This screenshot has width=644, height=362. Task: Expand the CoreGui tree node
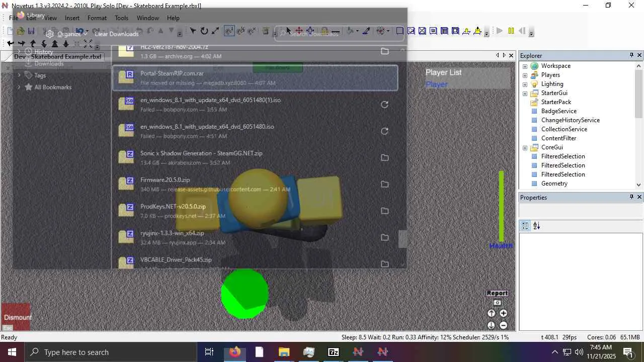tap(525, 147)
